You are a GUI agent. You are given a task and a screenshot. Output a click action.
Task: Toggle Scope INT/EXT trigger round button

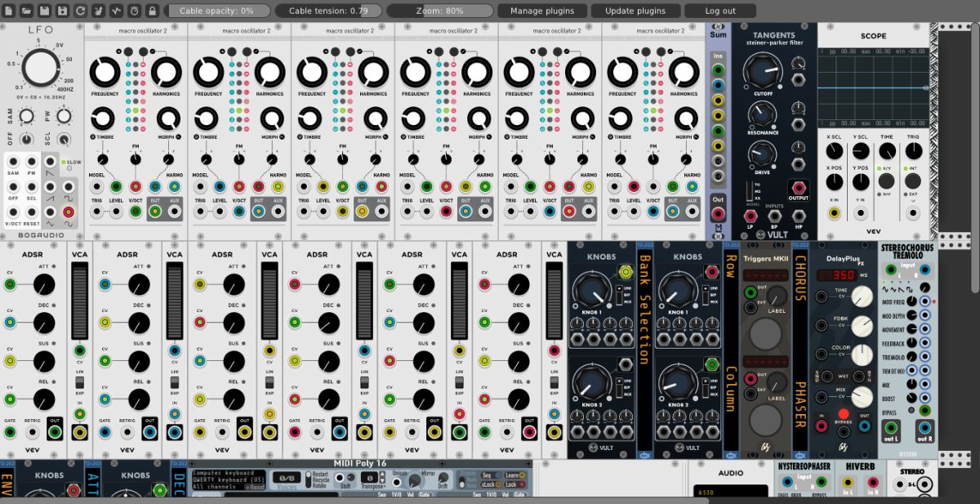pyautogui.click(x=913, y=181)
